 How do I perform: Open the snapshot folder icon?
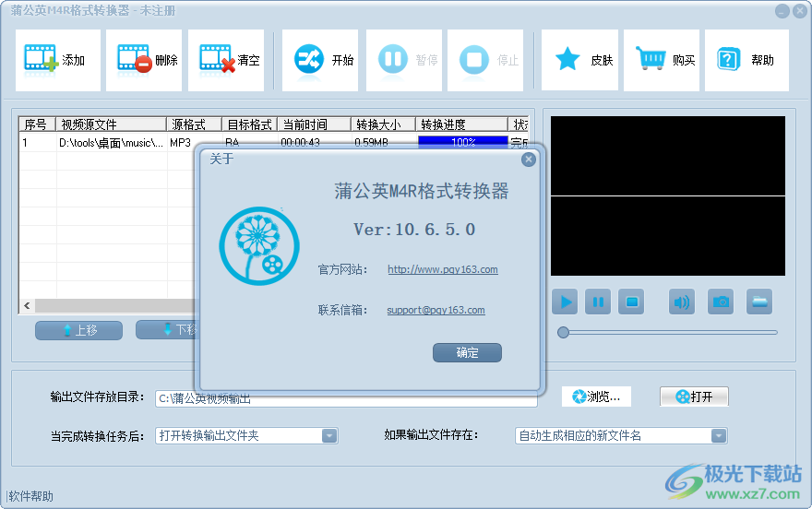click(x=759, y=302)
